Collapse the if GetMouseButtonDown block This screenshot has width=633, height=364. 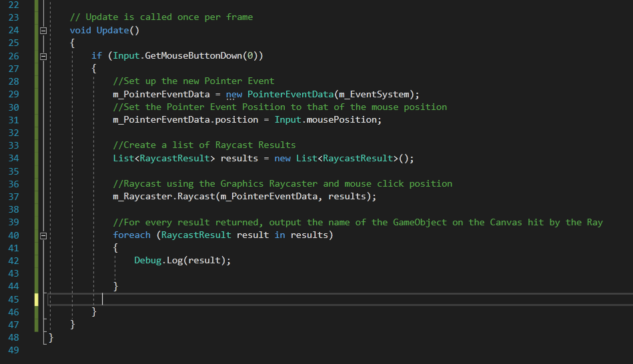43,57
